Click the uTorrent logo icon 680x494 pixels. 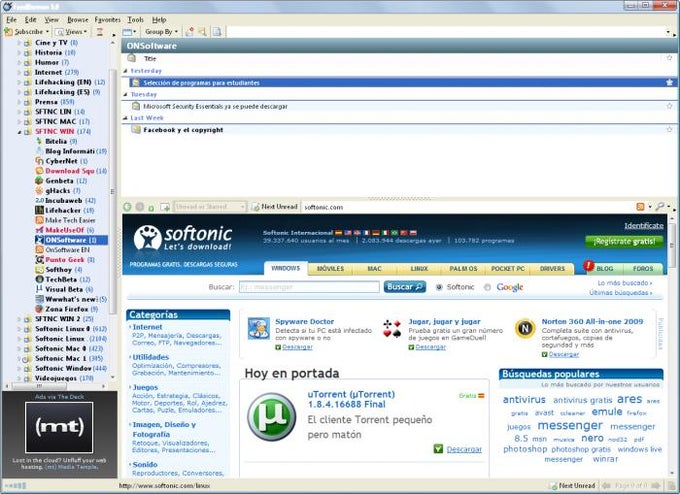click(271, 417)
